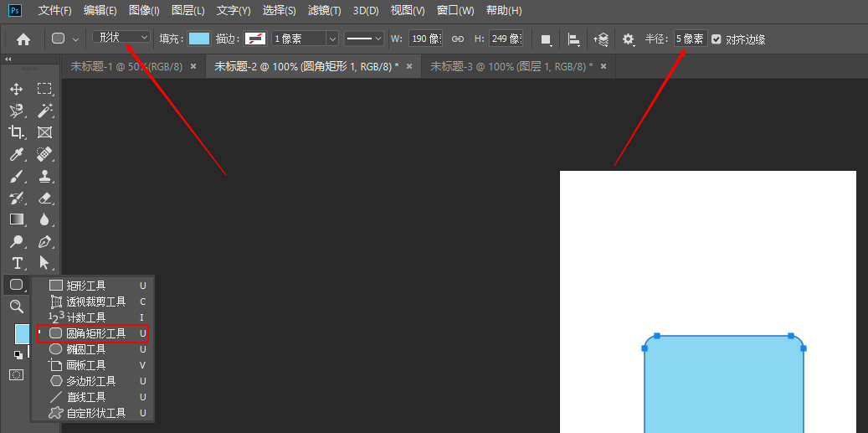Select the Horizontal Type tool
Screen dimensions: 868x433
point(17,263)
